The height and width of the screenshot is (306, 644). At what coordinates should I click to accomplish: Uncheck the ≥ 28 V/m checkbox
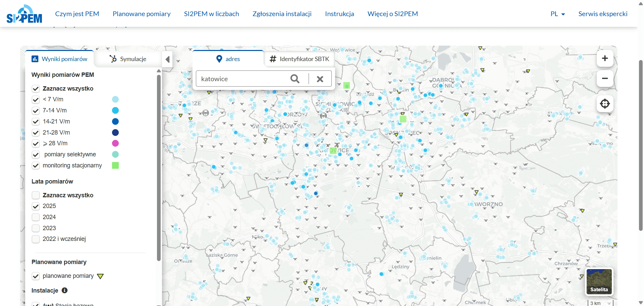[36, 144]
